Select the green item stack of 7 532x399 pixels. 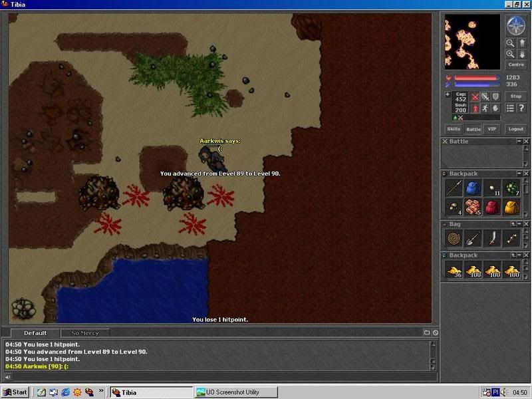pyautogui.click(x=511, y=188)
